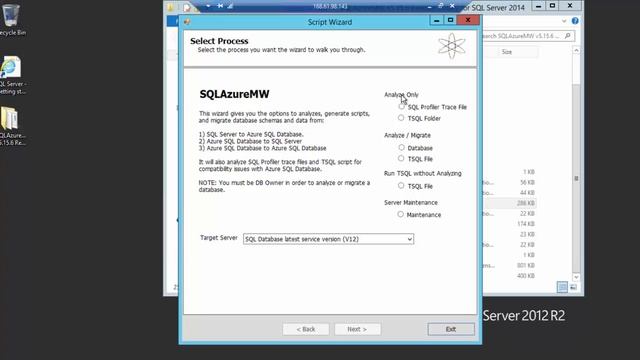Click the Server Maintenance group label
The image size is (640, 360).
pyautogui.click(x=411, y=202)
